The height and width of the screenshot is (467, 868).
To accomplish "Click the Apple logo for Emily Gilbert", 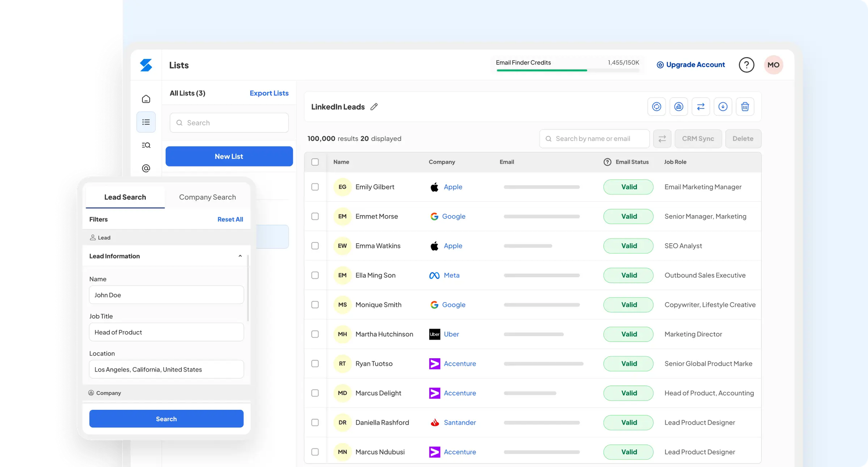I will tap(434, 187).
